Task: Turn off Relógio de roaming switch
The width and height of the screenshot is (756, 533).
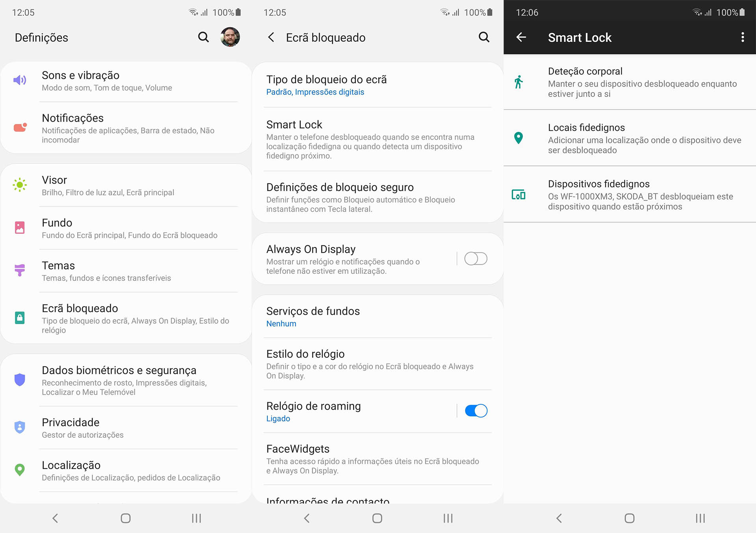Action: pyautogui.click(x=476, y=411)
